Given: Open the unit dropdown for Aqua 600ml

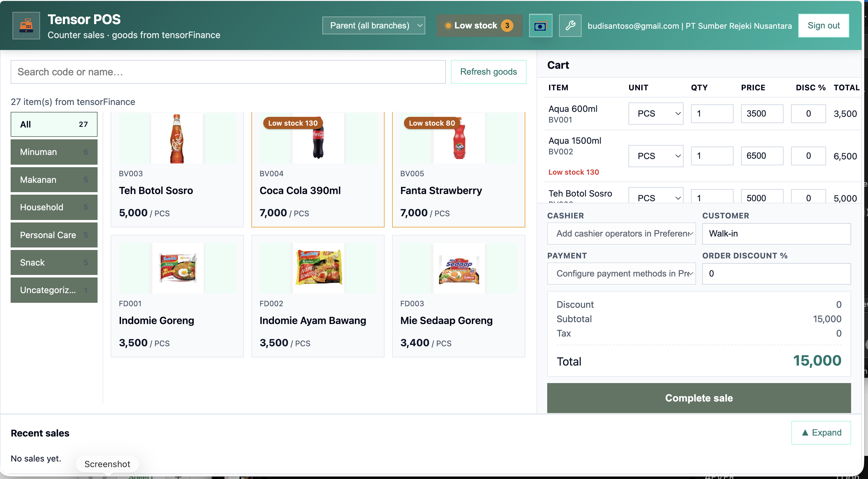Looking at the screenshot, I should 656,113.
